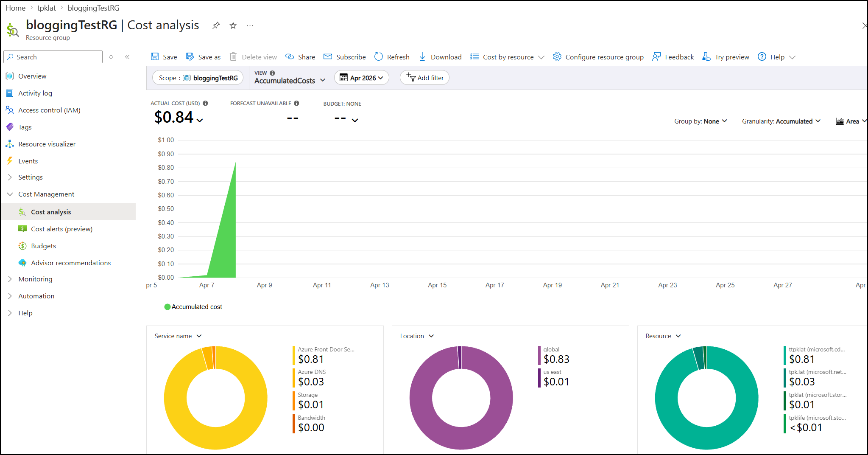Open the Group by dropdown
This screenshot has height=455, width=868.
tap(701, 121)
